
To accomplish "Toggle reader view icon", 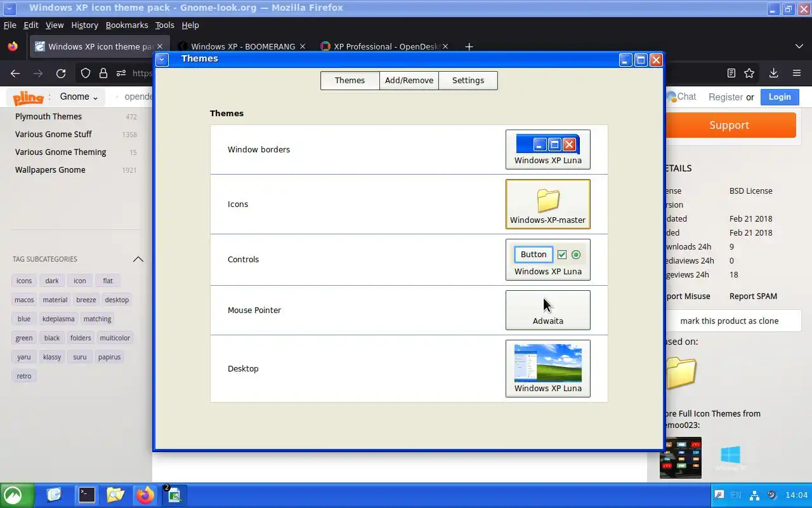I will tap(731, 73).
